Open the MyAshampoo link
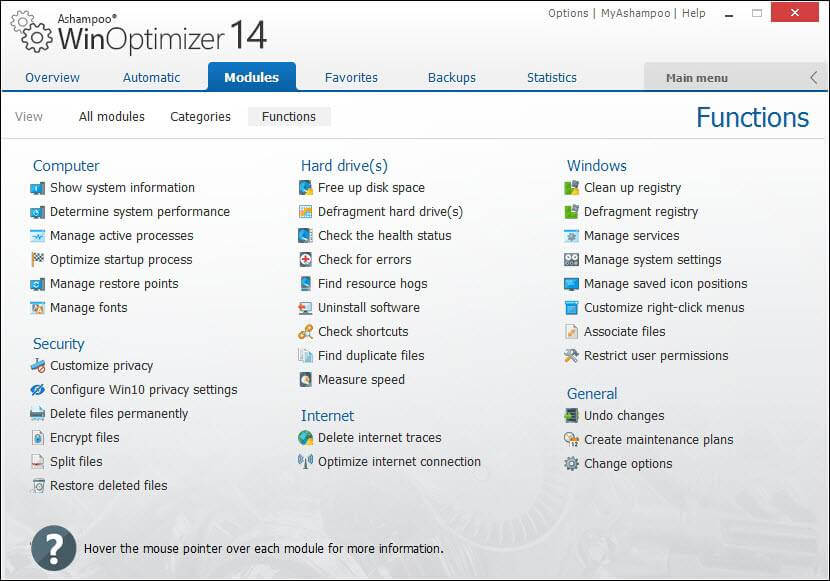Viewport: 830px width, 581px height. (635, 13)
